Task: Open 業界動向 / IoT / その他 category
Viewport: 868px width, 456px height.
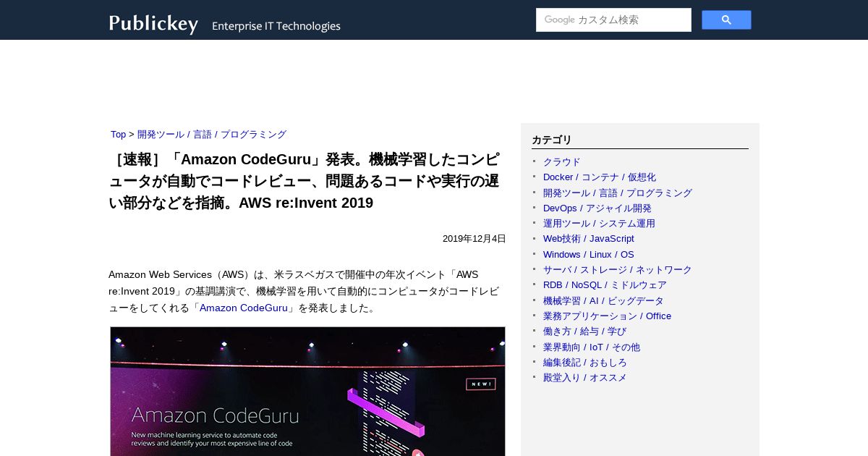Action: click(592, 347)
